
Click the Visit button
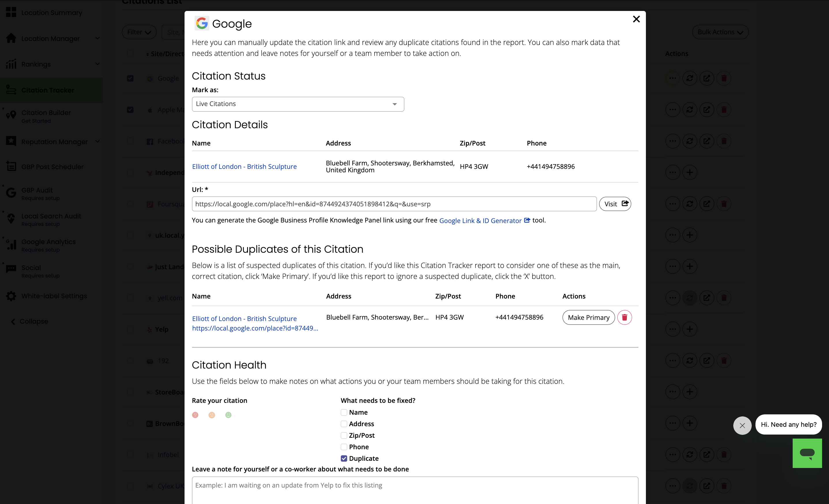(615, 204)
